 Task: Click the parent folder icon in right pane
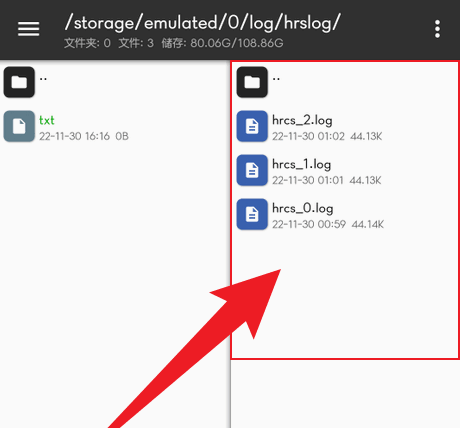(252, 82)
